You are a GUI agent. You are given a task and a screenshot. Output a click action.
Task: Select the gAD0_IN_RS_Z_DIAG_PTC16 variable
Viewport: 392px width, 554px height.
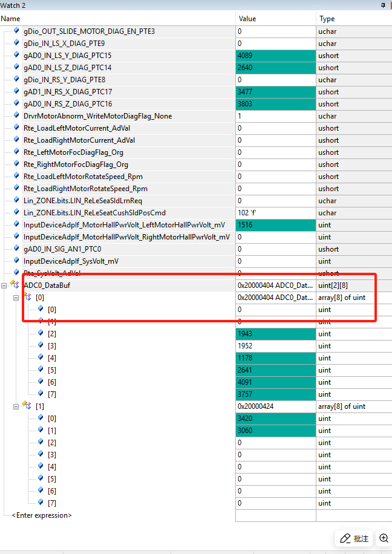[x=68, y=104]
